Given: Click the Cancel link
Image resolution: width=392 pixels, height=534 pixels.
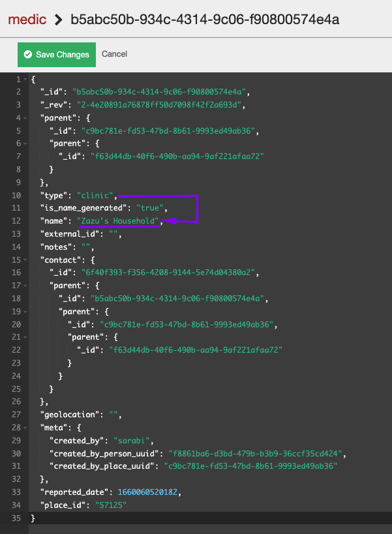Looking at the screenshot, I should (x=114, y=54).
